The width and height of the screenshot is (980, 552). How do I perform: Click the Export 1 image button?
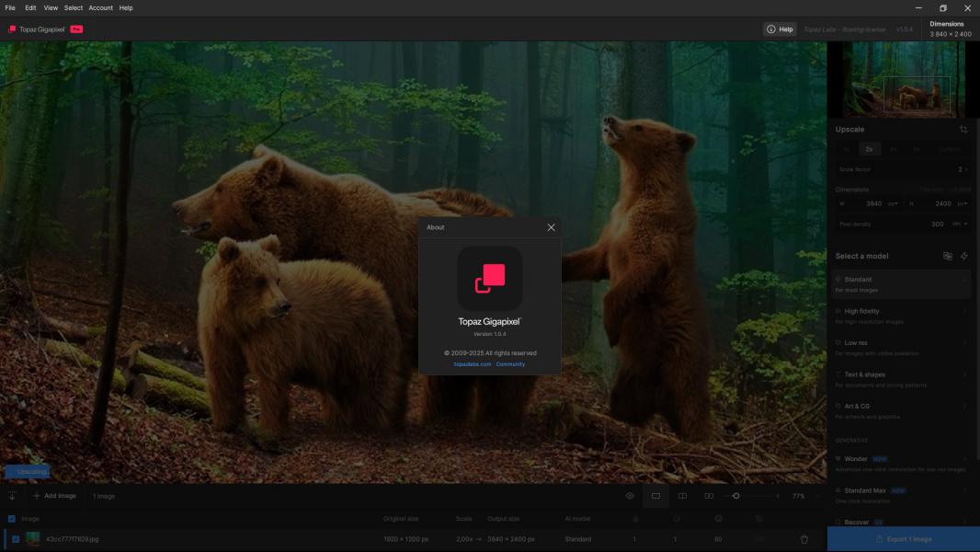(x=903, y=539)
